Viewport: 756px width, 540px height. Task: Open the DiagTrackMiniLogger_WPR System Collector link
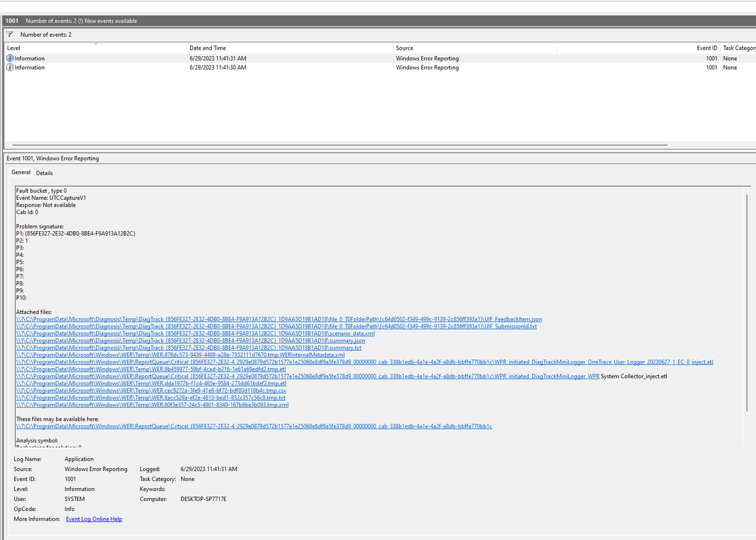point(307,376)
